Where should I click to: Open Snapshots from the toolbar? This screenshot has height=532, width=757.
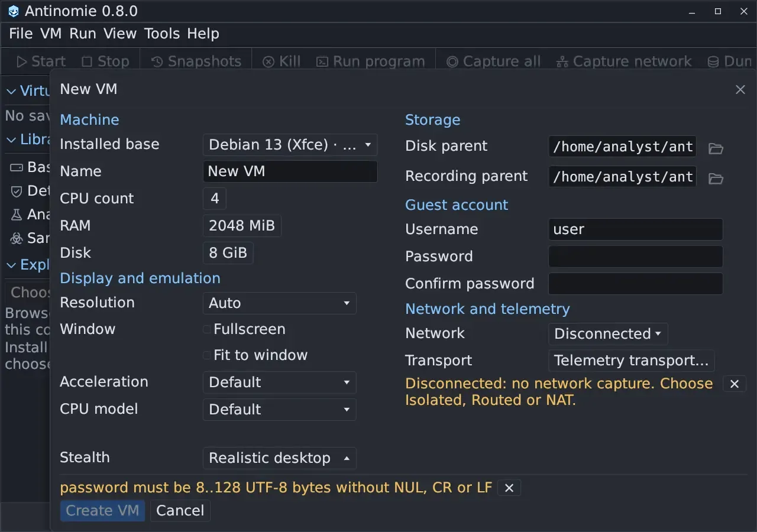point(196,61)
